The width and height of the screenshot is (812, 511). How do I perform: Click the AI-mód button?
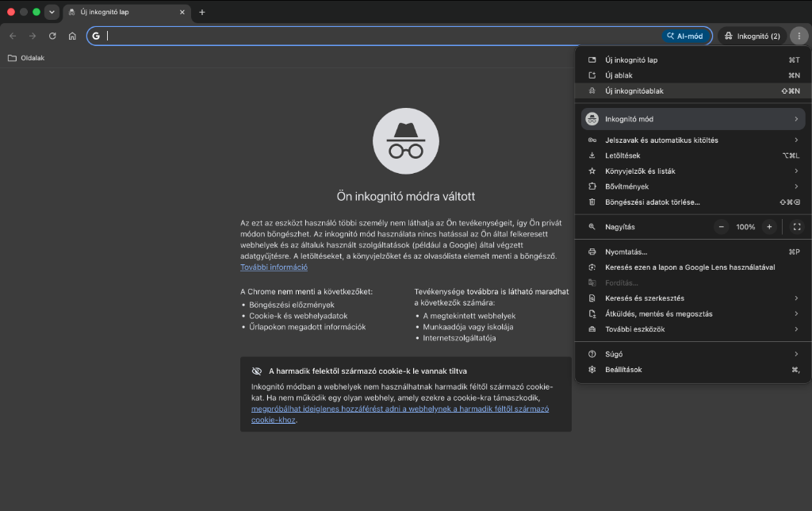[684, 36]
